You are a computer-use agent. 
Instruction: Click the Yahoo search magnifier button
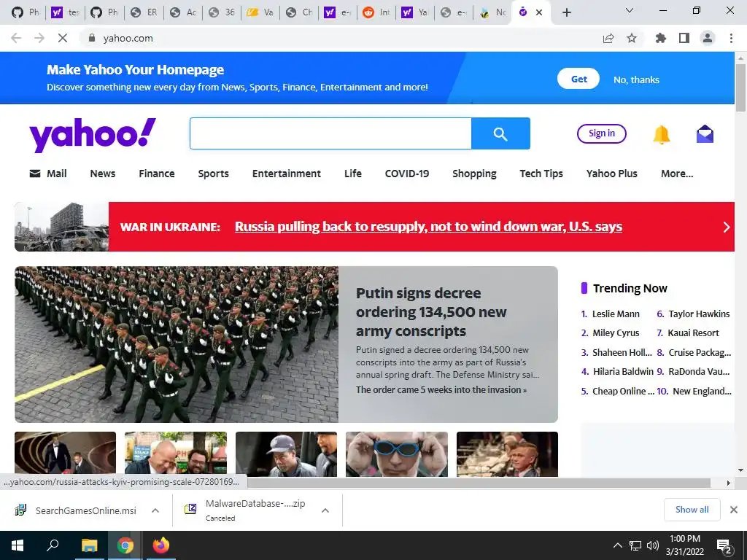[x=500, y=134]
